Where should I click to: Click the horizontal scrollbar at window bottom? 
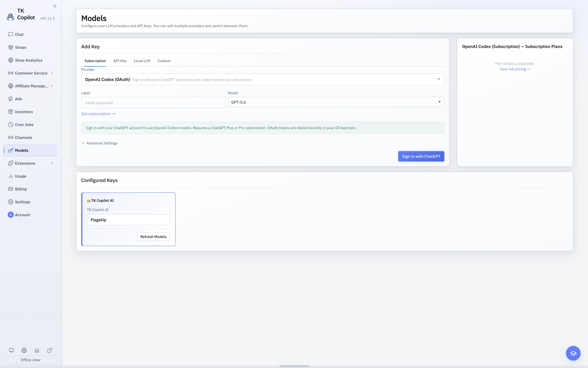294,366
